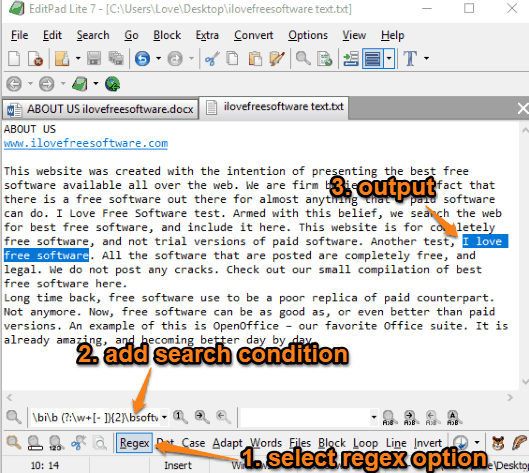Screen dimensions: 529x473
Task: Open the replace text history dropdown
Action: 373,417
